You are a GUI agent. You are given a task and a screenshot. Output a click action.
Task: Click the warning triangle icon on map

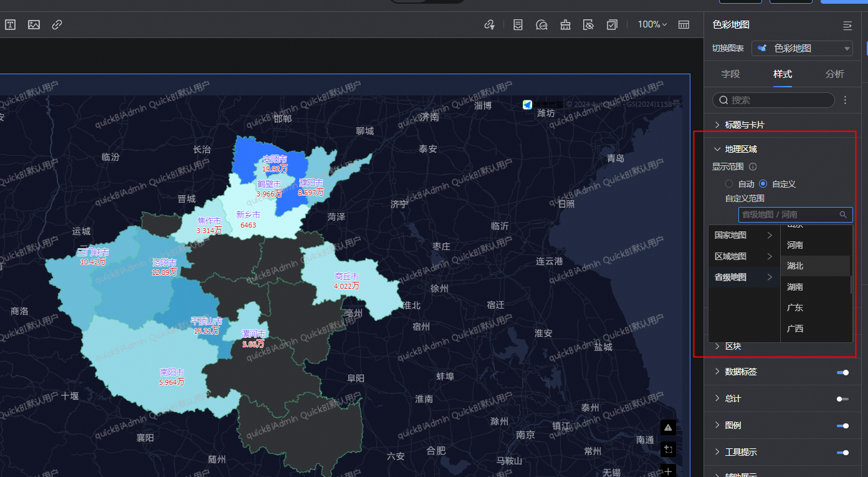[668, 427]
